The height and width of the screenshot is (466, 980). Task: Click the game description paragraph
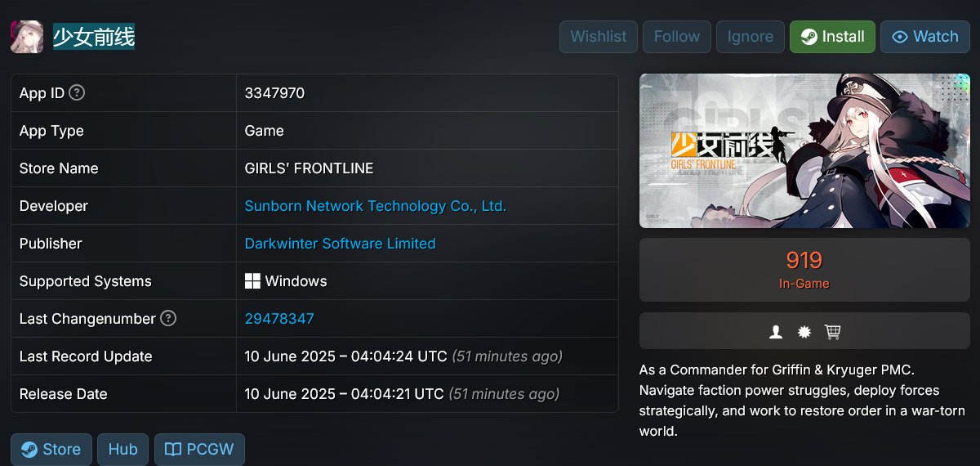pyautogui.click(x=803, y=401)
